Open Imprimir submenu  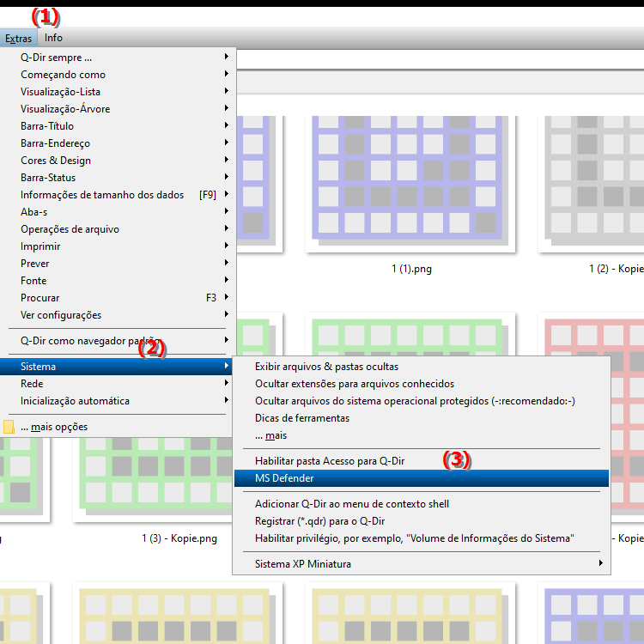[x=118, y=246]
